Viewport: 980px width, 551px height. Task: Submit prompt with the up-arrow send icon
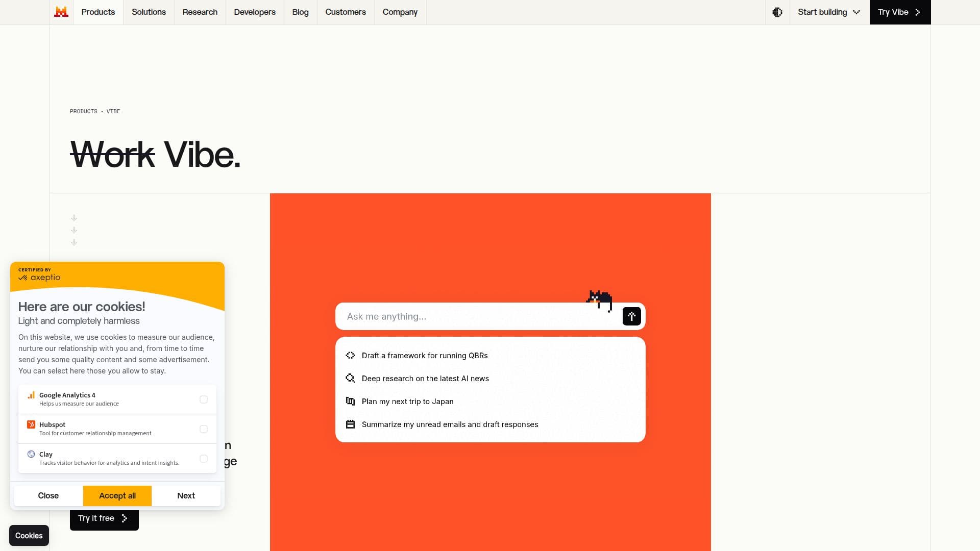[x=631, y=316]
